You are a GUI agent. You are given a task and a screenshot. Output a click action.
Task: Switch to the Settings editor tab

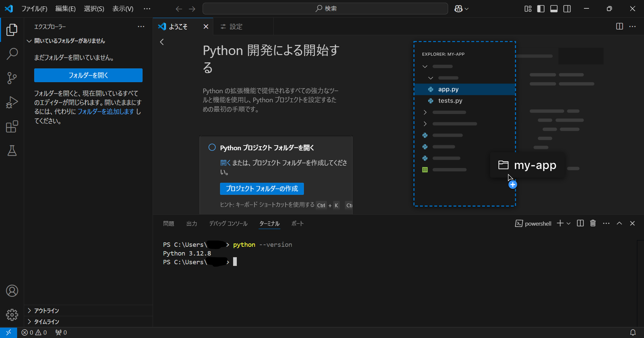pos(243,26)
